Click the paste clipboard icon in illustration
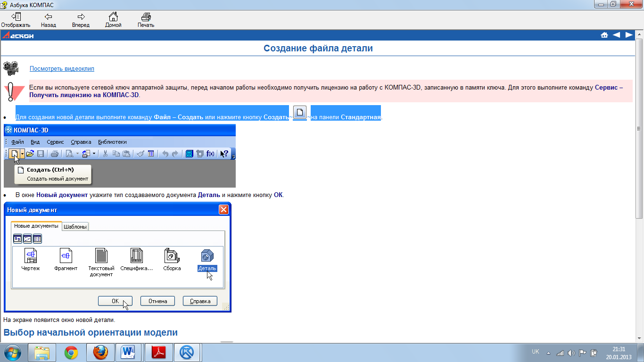644x362 pixels. coord(126,154)
